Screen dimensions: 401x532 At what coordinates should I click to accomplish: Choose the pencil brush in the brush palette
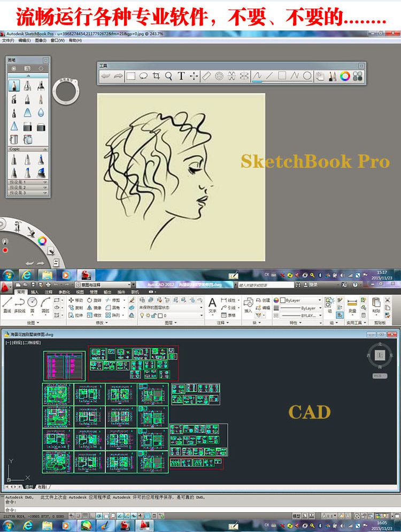click(x=14, y=85)
